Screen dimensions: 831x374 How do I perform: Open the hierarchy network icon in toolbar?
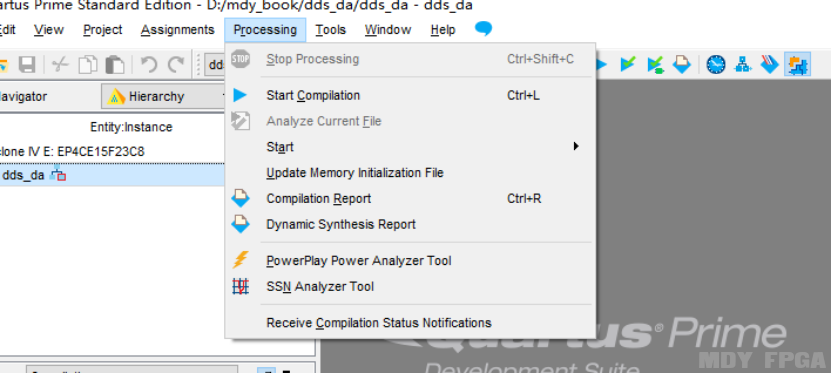click(743, 65)
